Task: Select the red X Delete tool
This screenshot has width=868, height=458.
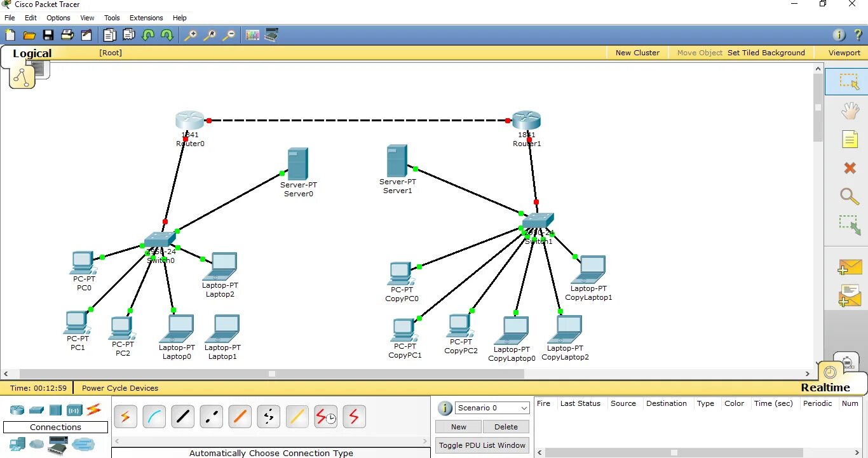Action: pos(850,168)
